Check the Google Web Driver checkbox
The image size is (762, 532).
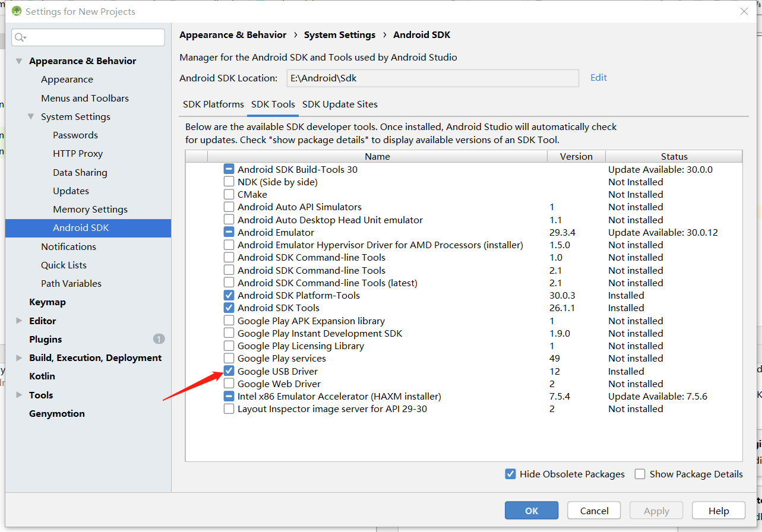[x=229, y=384]
